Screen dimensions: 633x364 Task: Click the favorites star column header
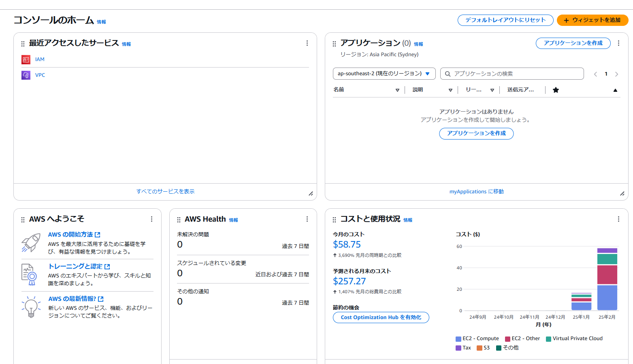[556, 90]
